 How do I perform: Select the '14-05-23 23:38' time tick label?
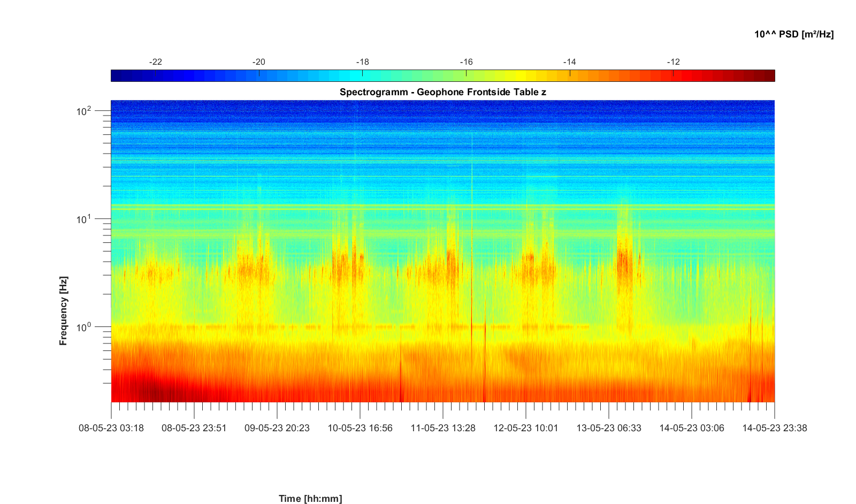click(x=774, y=428)
